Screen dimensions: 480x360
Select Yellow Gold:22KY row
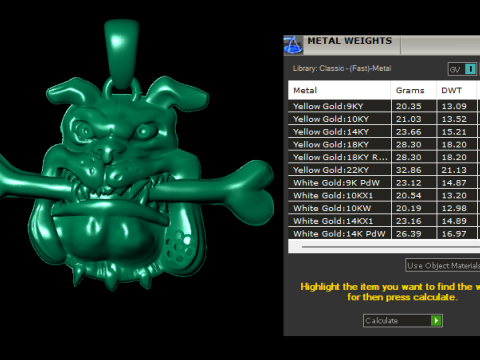click(384, 170)
